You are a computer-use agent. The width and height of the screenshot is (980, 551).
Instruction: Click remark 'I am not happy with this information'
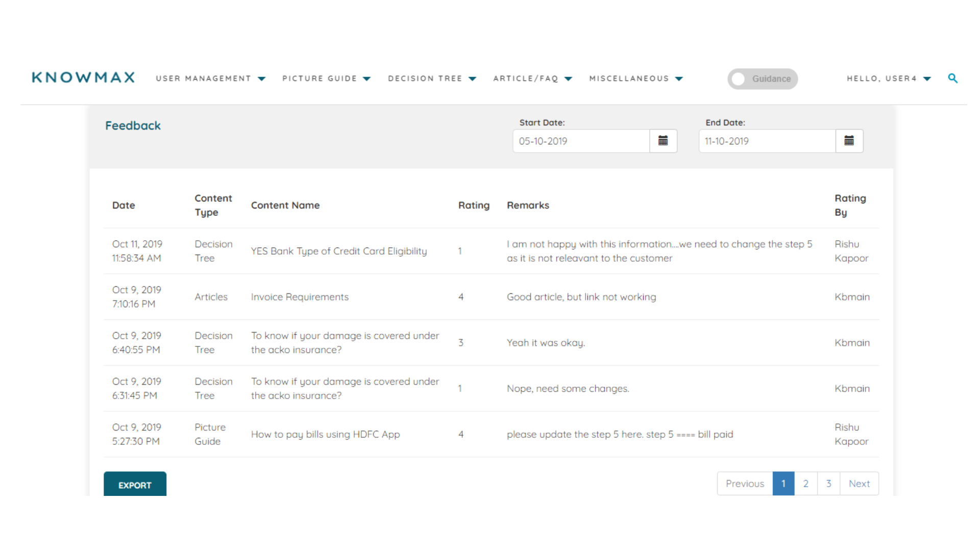coord(589,244)
